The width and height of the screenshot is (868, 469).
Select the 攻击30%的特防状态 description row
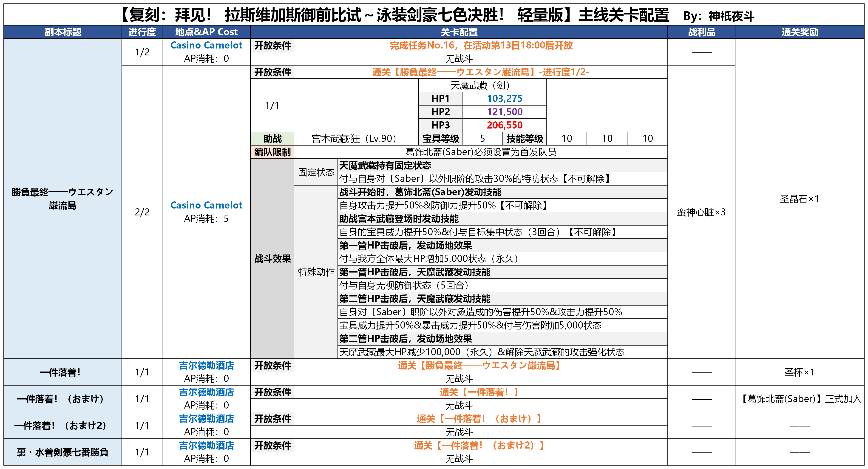coord(503,179)
